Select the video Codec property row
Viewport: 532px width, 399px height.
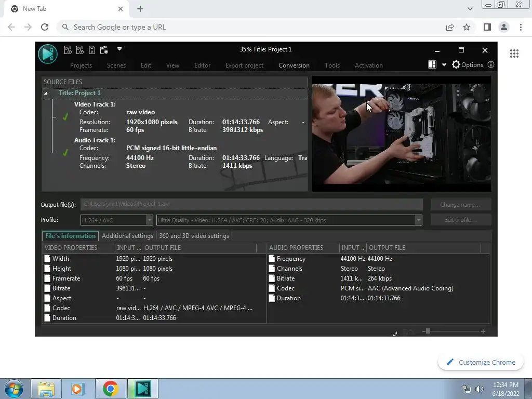click(154, 308)
